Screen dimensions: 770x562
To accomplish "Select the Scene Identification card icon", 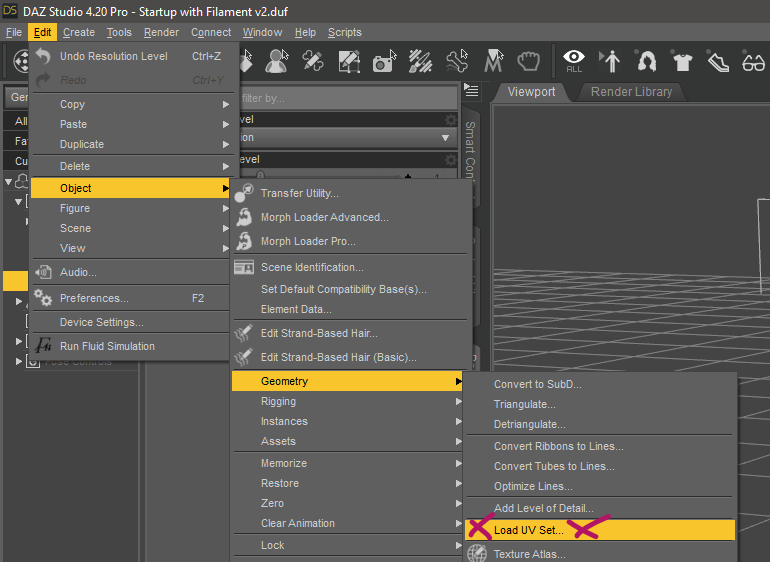I will click(x=244, y=267).
